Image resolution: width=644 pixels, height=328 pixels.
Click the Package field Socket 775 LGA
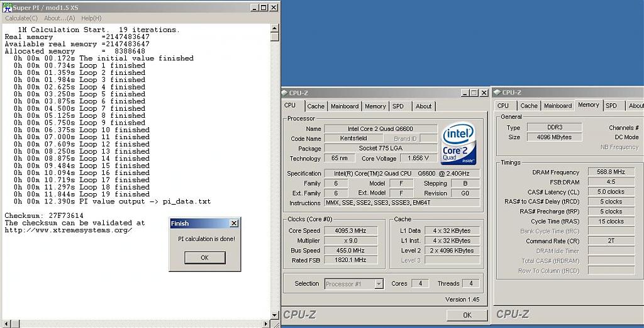point(380,149)
